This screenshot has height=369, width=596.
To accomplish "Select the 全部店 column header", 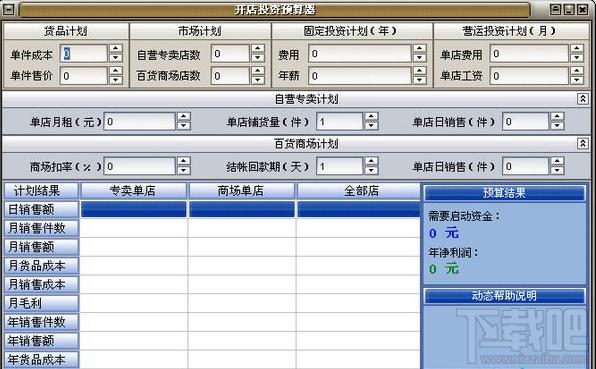I will [359, 191].
